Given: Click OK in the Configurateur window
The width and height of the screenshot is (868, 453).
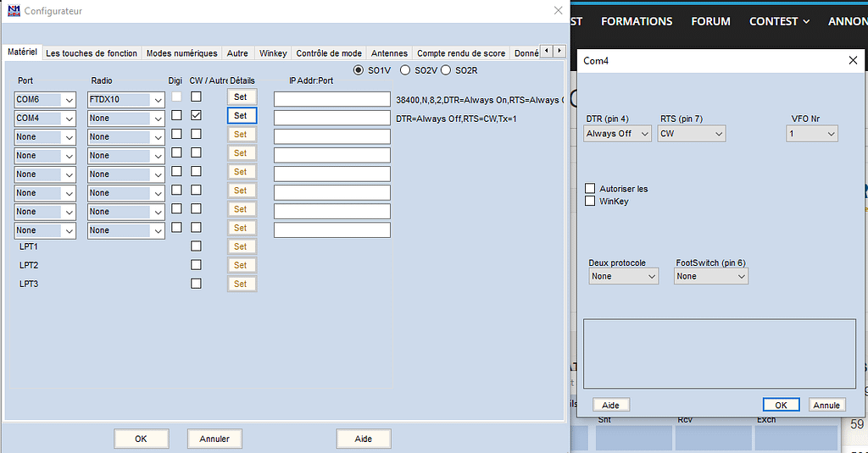Looking at the screenshot, I should 142,439.
